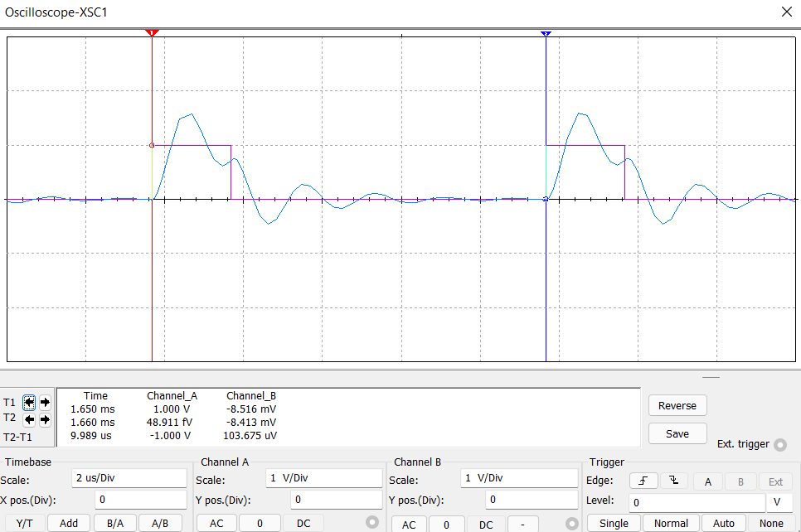Edit trigger Level value field
The width and height of the screenshot is (801, 532).
tap(697, 502)
